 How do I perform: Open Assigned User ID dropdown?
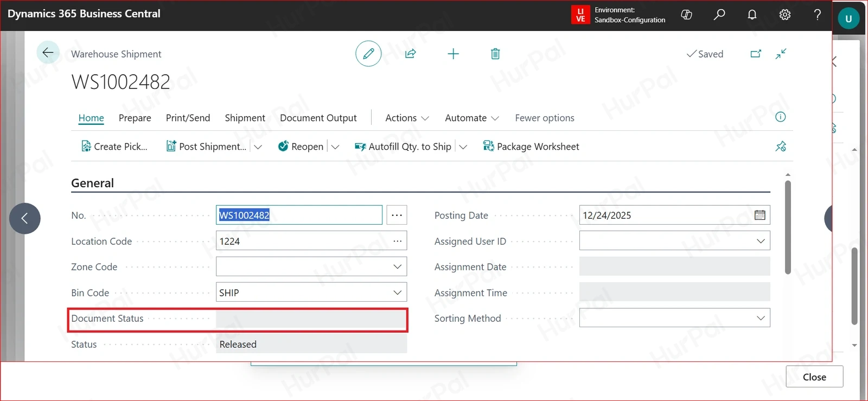tap(761, 241)
